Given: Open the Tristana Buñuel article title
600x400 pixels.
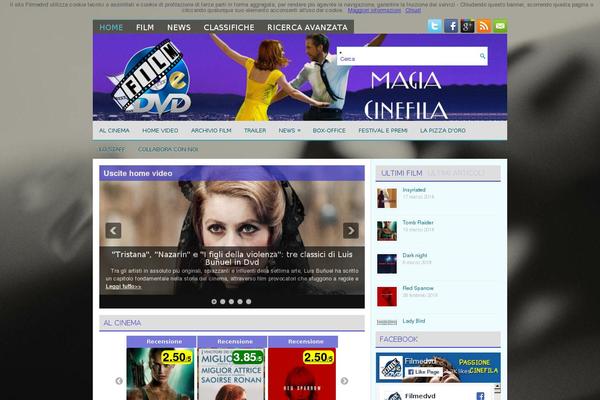Looking at the screenshot, I should tap(232, 258).
